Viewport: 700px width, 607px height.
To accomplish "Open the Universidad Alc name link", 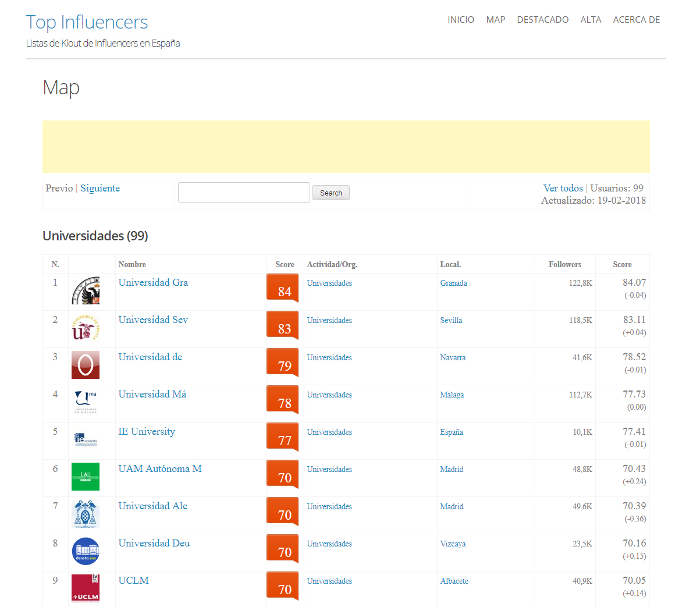I will coord(153,506).
